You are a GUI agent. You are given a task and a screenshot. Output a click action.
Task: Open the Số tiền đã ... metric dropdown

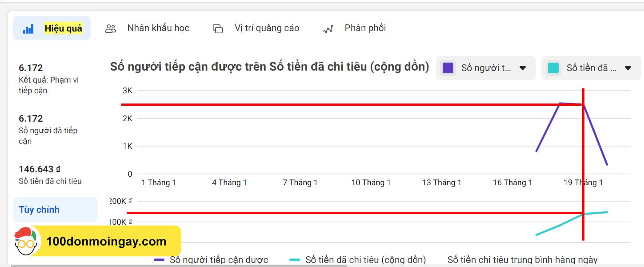click(591, 68)
